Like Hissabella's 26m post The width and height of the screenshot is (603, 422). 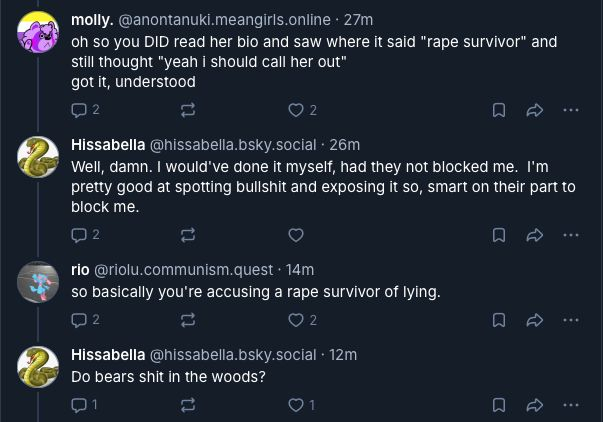pos(296,235)
